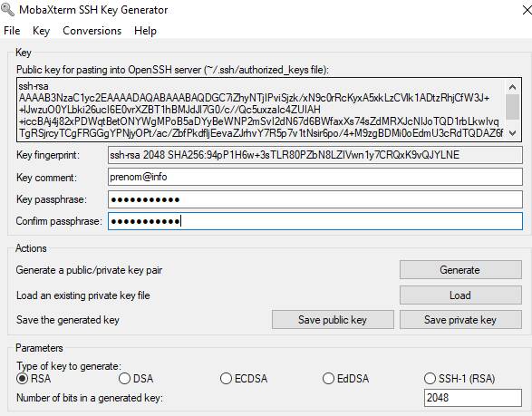532x416 pixels.
Task: Click the 'Key fingerprint:' label
Action: [x=48, y=155]
